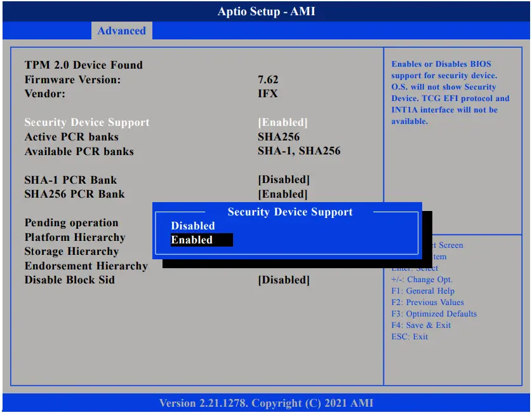Image resolution: width=532 pixels, height=415 pixels.
Task: Select the Endorsement Hierarchy row
Action: click(x=86, y=266)
